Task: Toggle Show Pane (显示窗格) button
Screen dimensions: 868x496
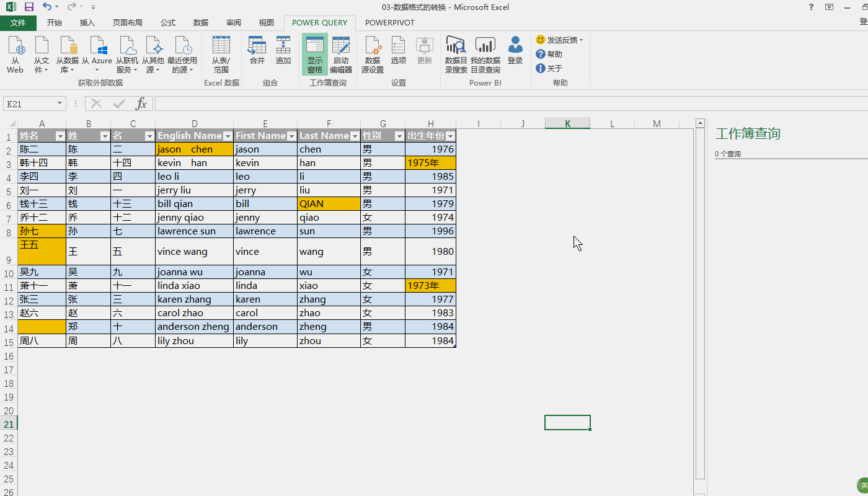Action: [x=315, y=54]
